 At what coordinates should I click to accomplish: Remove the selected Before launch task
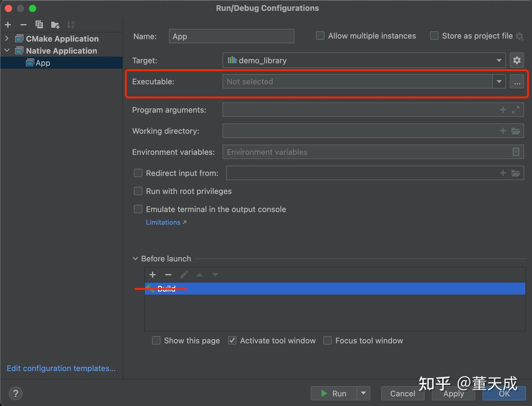pyautogui.click(x=168, y=275)
